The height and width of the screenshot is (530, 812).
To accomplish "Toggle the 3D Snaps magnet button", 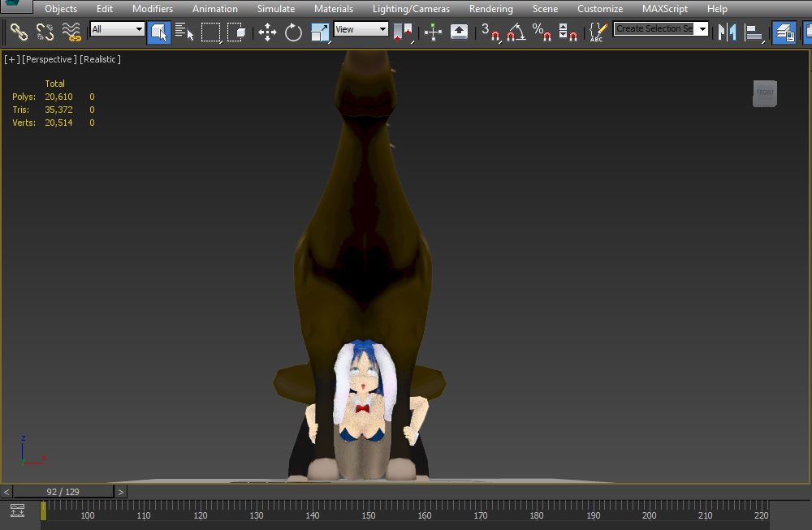I will (490, 32).
